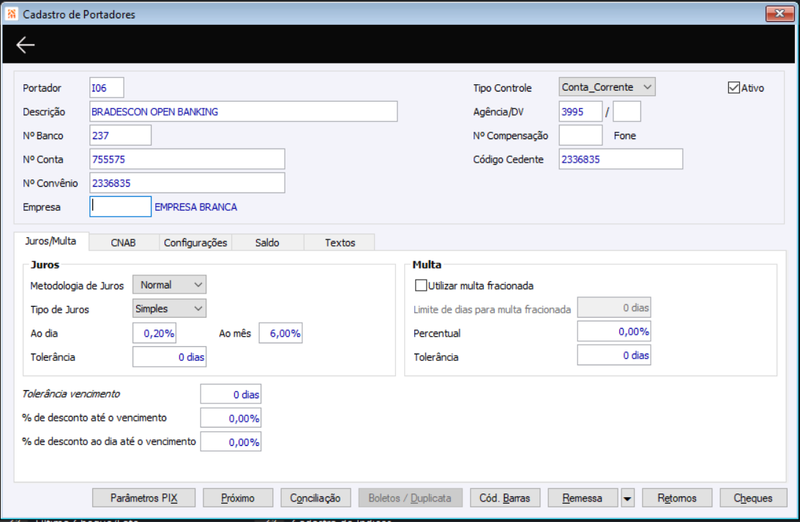Click the back arrow icon
Image resolution: width=800 pixels, height=522 pixels.
click(x=25, y=45)
